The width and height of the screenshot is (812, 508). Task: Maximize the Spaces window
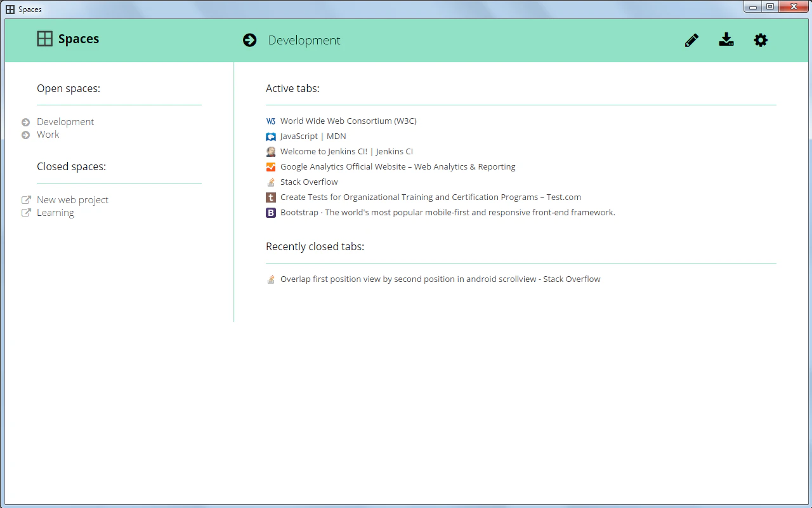(770, 7)
